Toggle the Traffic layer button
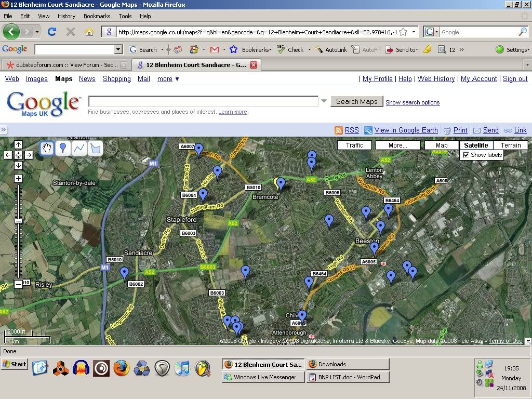The image size is (532, 399). pyautogui.click(x=354, y=145)
